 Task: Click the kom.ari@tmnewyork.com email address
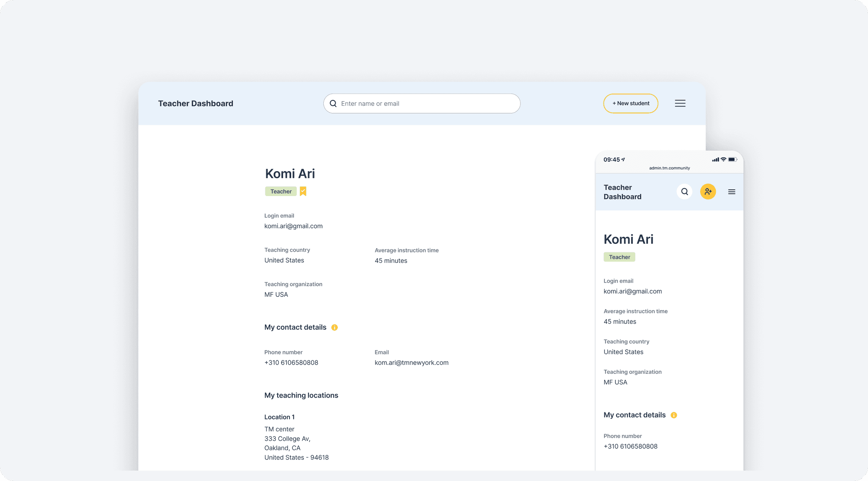point(411,362)
